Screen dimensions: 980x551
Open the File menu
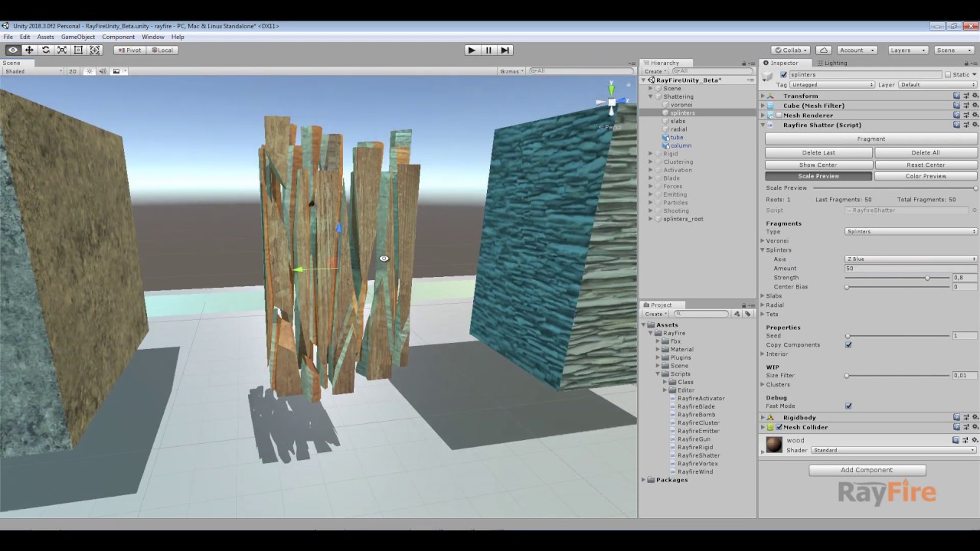pos(8,37)
